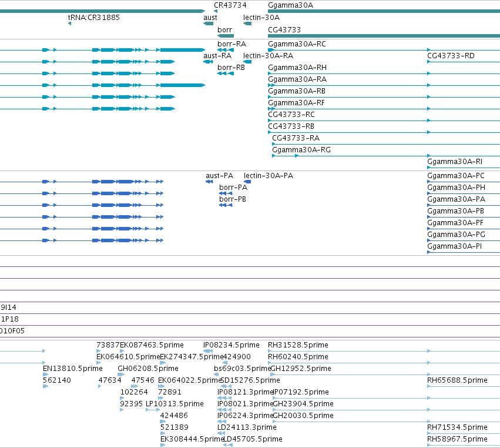
Task: Select EST 47546
Action: tap(143, 380)
